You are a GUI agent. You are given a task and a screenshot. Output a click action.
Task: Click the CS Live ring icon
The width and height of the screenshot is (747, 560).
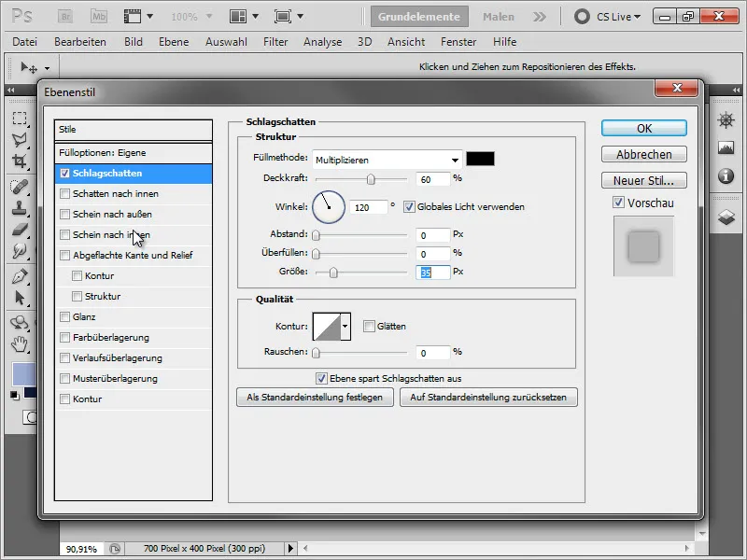pyautogui.click(x=582, y=17)
